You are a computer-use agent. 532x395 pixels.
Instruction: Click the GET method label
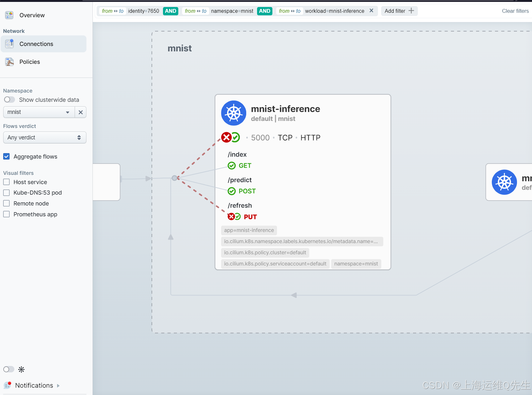point(245,166)
